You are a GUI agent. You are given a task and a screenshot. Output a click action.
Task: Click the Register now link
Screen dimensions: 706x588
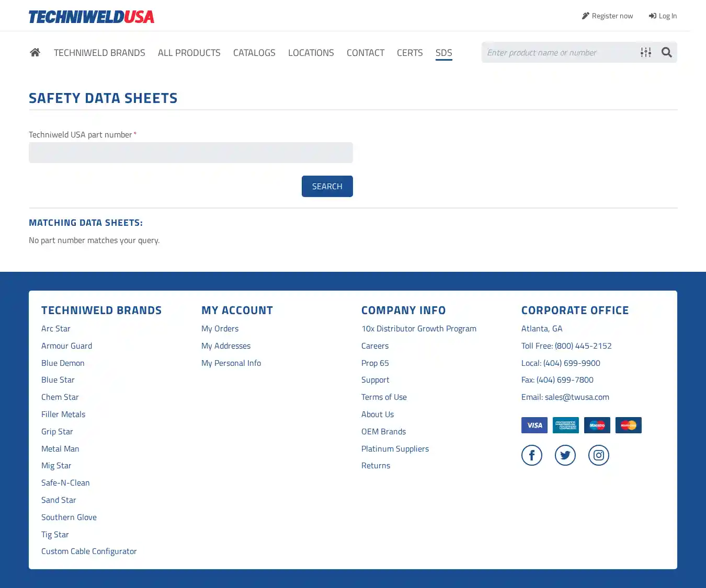(x=607, y=16)
